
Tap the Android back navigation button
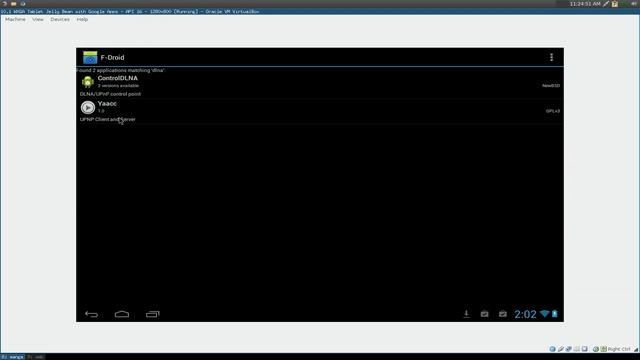[x=91, y=314]
